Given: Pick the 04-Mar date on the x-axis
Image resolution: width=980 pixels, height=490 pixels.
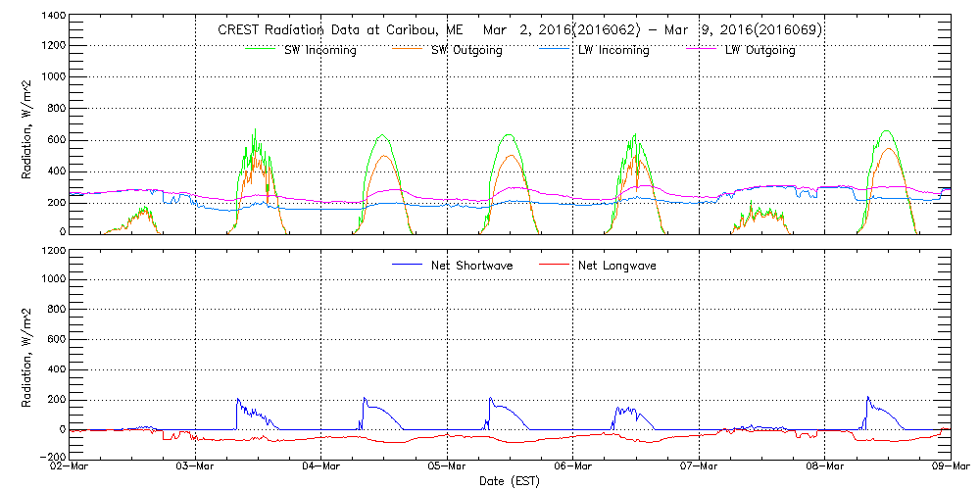Looking at the screenshot, I should tap(321, 466).
